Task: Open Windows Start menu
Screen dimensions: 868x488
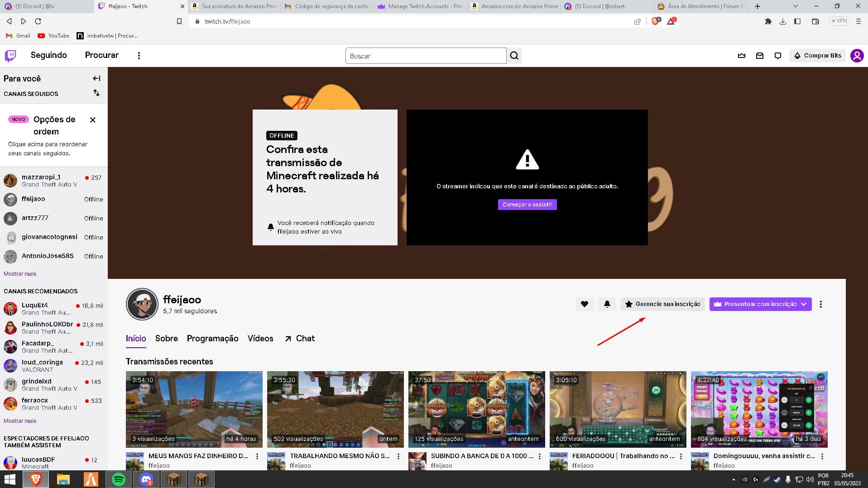Action: point(10,479)
